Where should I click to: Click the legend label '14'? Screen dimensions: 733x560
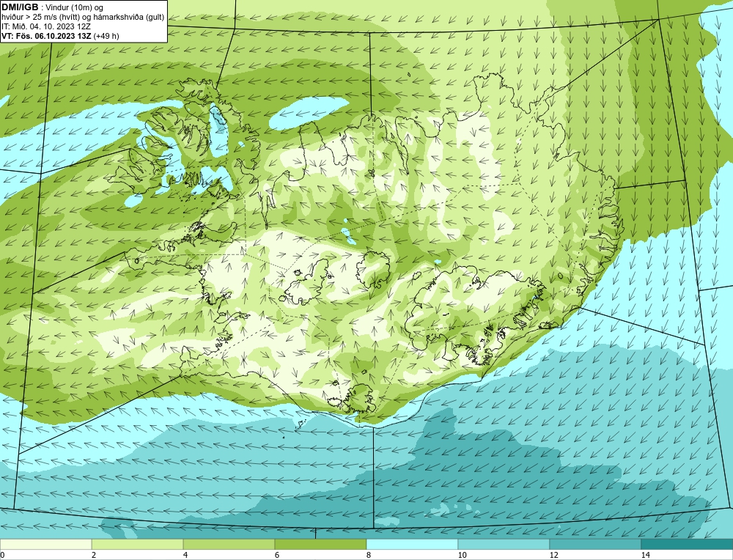(x=646, y=555)
